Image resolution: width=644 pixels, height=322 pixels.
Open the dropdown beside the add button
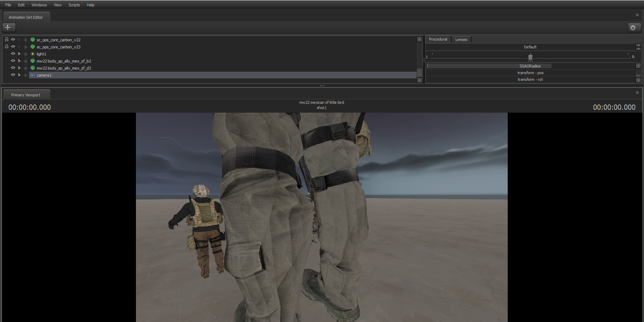click(13, 27)
